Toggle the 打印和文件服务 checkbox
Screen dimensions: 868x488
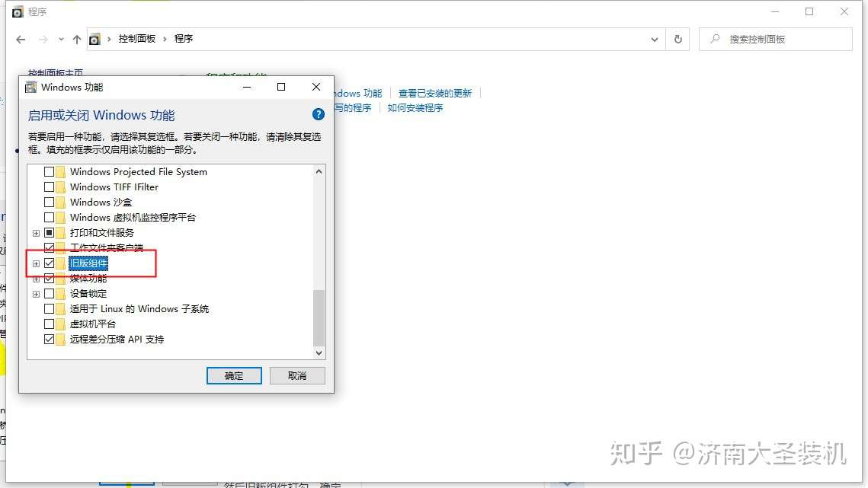pyautogui.click(x=50, y=233)
